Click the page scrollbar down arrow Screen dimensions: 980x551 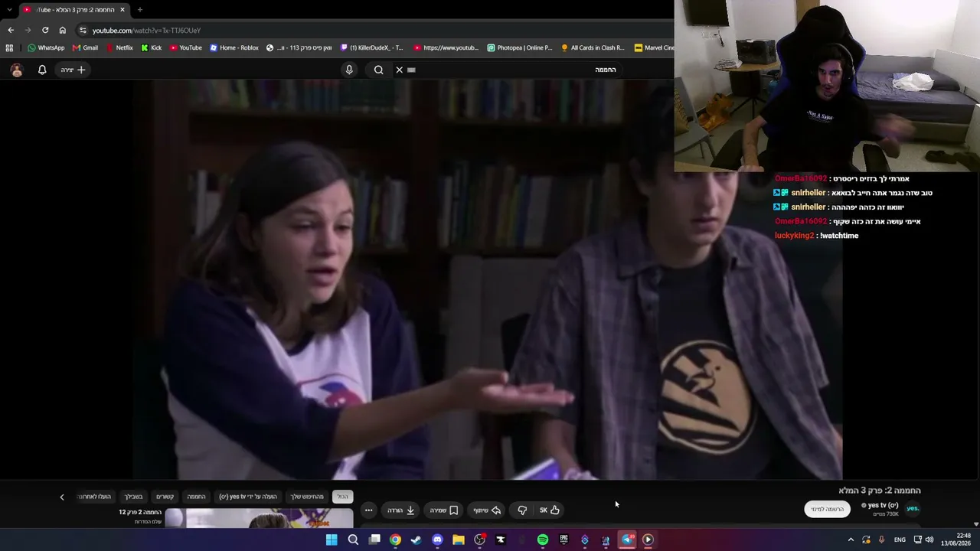975,524
